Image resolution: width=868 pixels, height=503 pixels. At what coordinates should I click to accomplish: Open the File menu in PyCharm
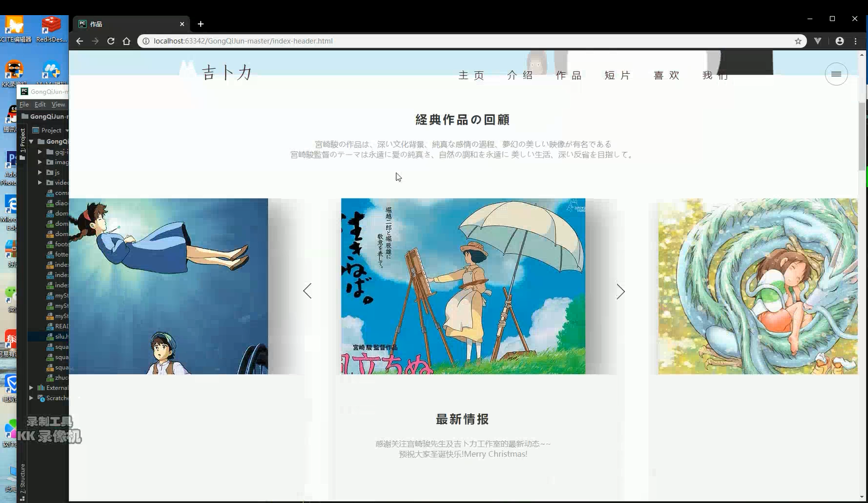[24, 105]
